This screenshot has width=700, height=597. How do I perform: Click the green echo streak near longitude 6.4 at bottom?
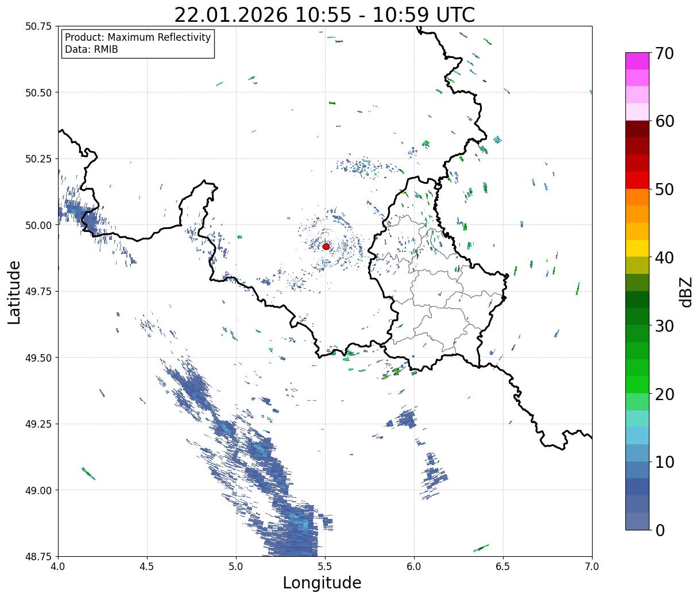pyautogui.click(x=481, y=548)
